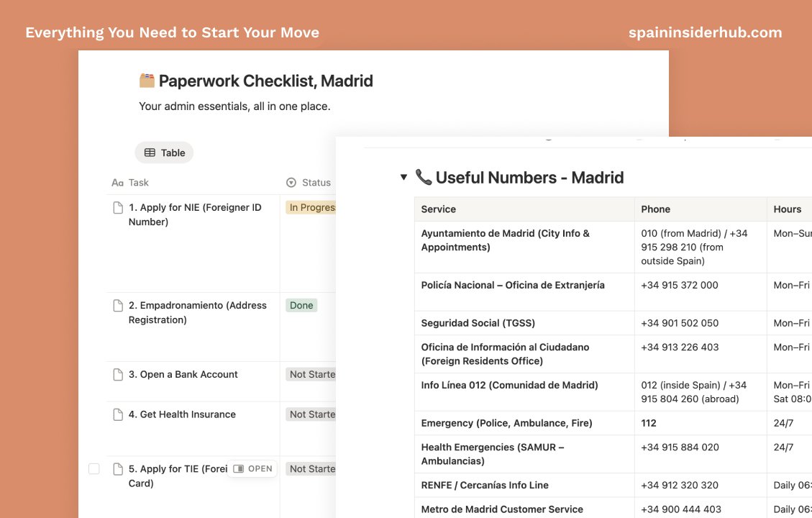Click the table icon in the Table view tab
The image size is (812, 518).
click(x=150, y=153)
